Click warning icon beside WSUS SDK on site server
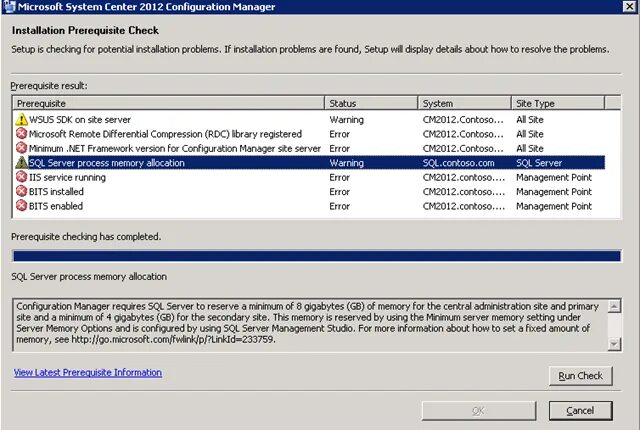 pyautogui.click(x=21, y=120)
